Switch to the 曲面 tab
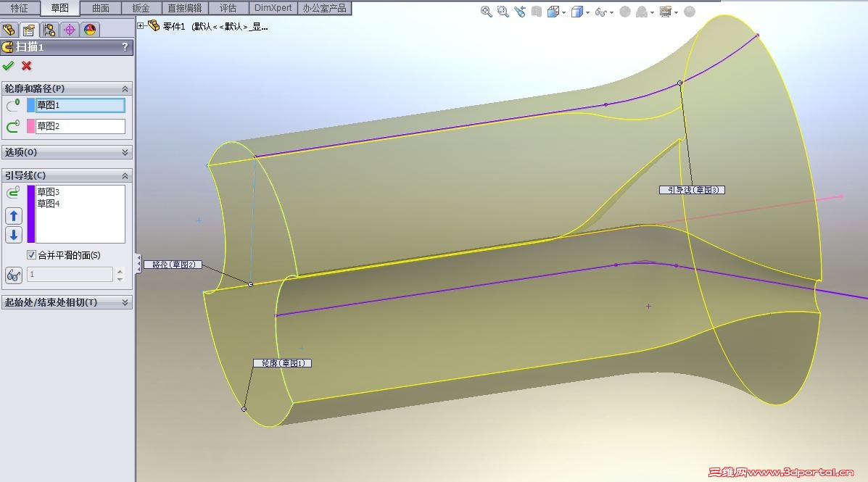The height and width of the screenshot is (482, 868). tap(101, 8)
